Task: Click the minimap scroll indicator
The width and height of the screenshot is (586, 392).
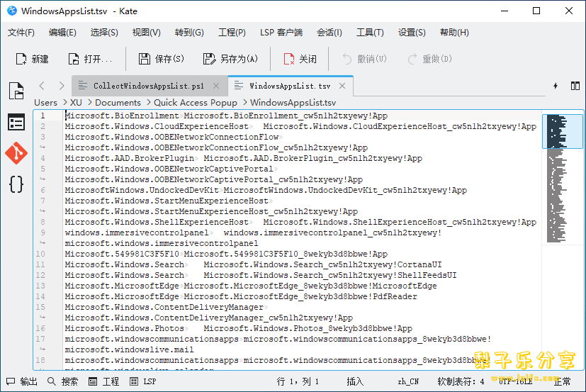Action: click(x=563, y=131)
